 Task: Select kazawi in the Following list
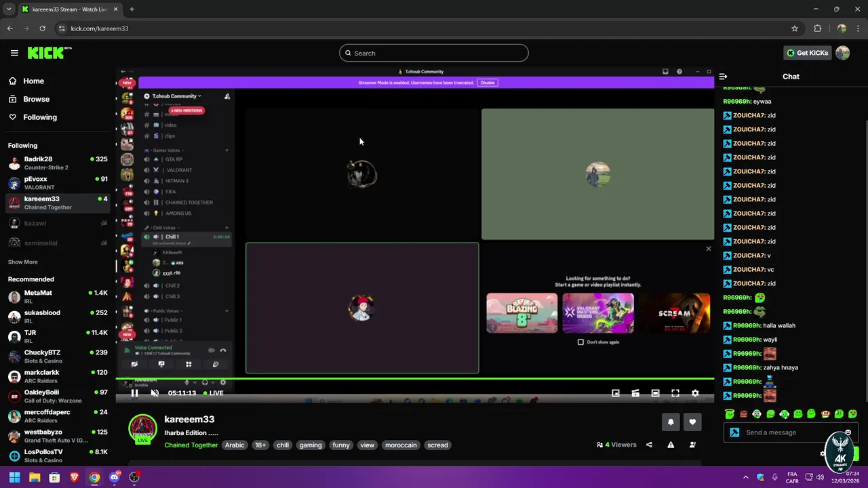pos(58,223)
